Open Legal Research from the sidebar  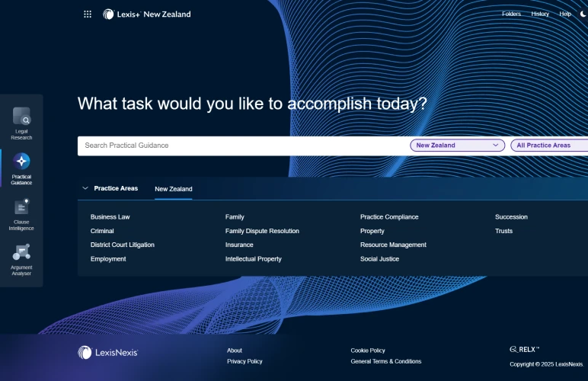tap(21, 123)
